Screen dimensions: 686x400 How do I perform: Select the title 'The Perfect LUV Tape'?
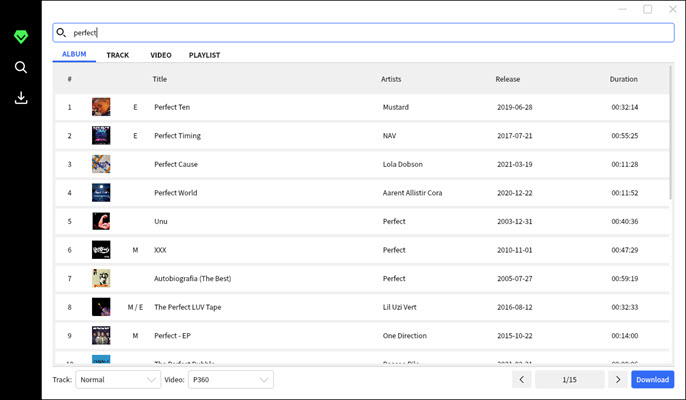[x=188, y=307]
